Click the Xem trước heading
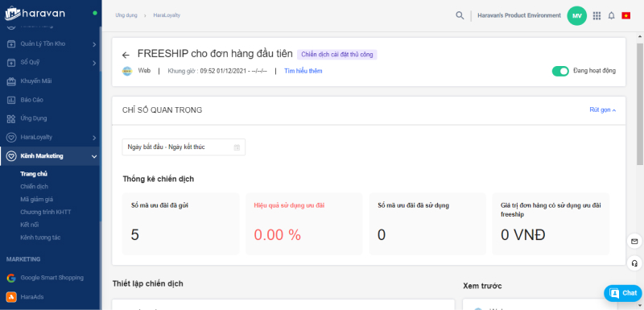Image resolution: width=644 pixels, height=310 pixels. [x=482, y=286]
